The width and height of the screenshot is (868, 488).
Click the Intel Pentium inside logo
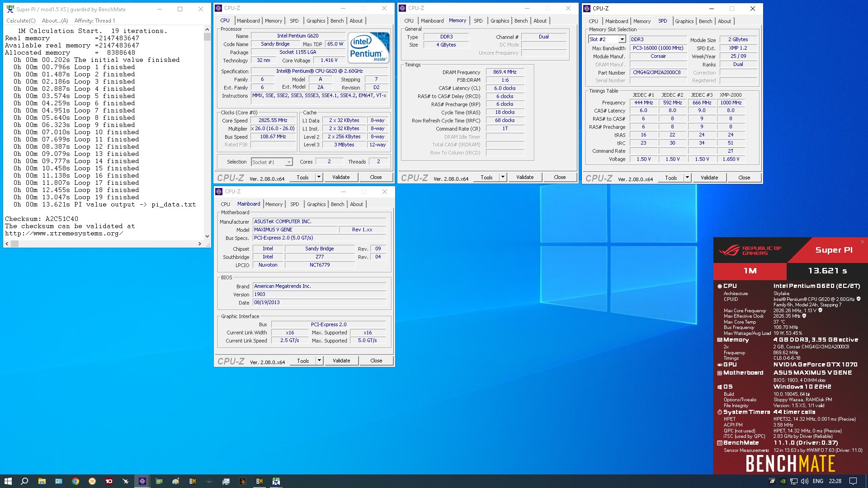tap(368, 47)
